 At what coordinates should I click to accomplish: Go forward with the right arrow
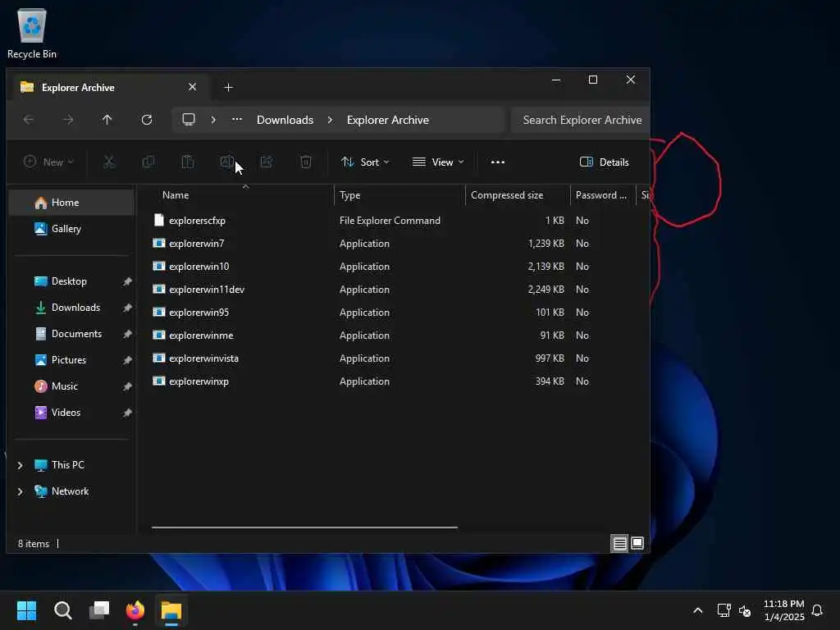[68, 120]
